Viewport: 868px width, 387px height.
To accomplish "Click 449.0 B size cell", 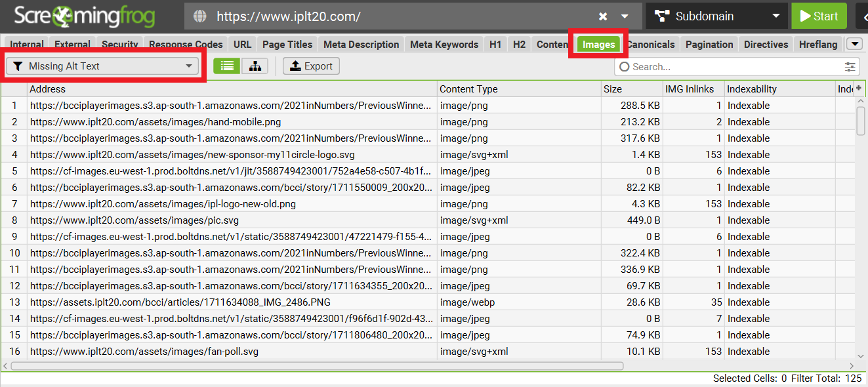I will pyautogui.click(x=632, y=220).
